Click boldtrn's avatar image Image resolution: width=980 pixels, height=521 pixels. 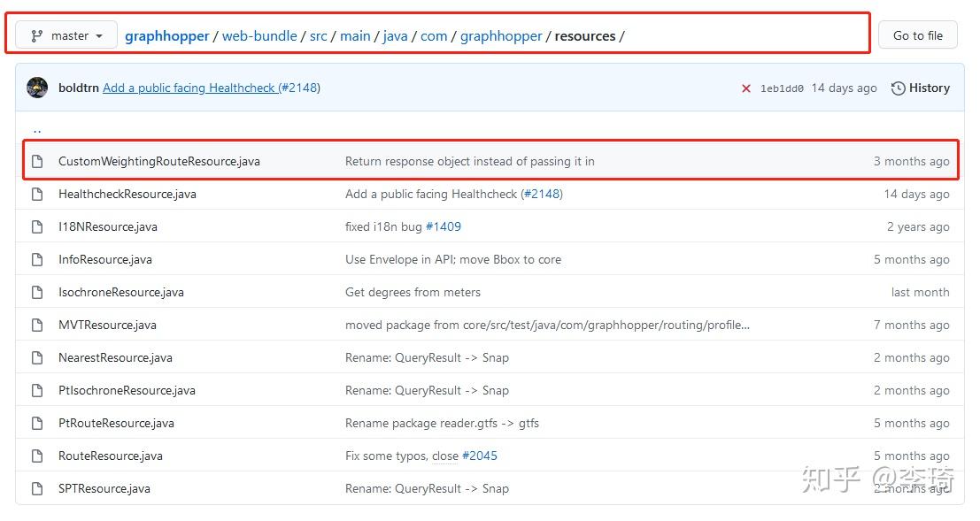pos(37,88)
